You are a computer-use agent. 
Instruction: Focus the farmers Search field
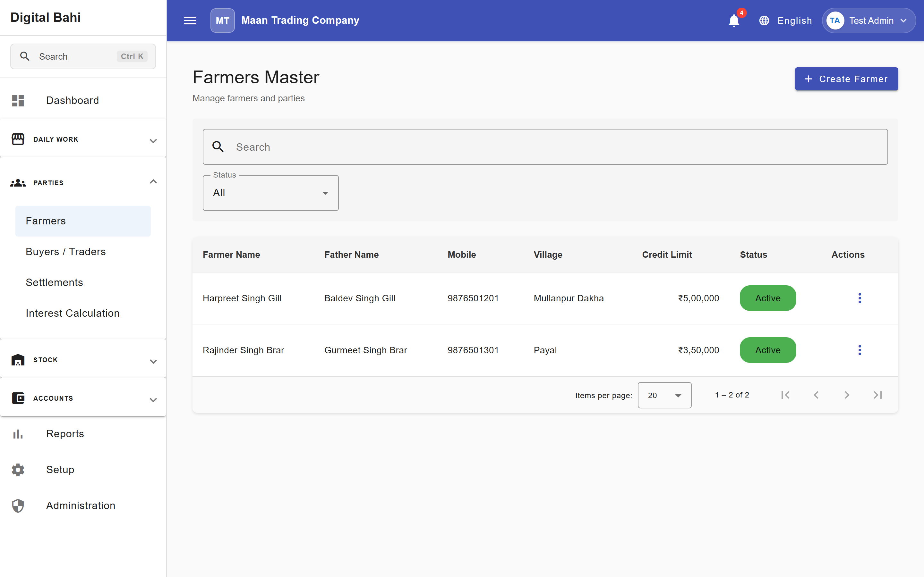545,147
